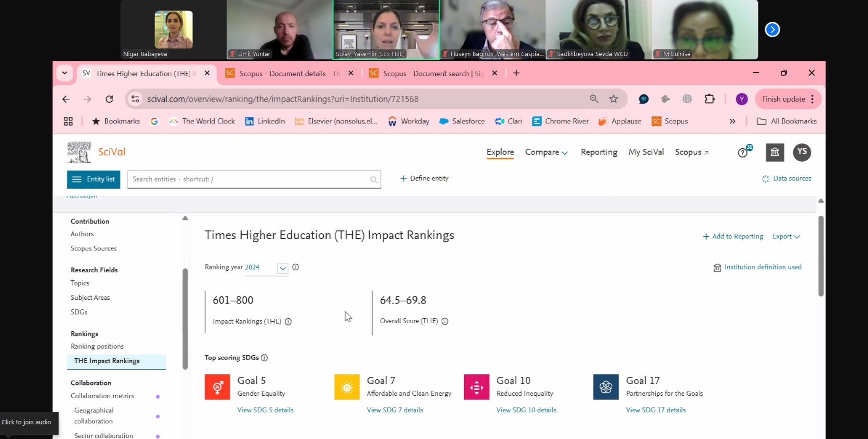Click the Goal 10 Reduced Inequality icon
The height and width of the screenshot is (439, 868).
click(476, 387)
